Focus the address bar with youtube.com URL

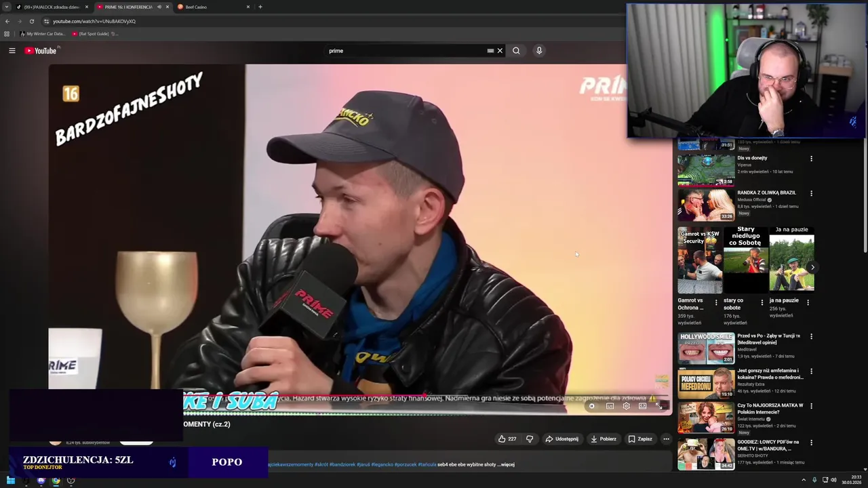[x=94, y=21]
